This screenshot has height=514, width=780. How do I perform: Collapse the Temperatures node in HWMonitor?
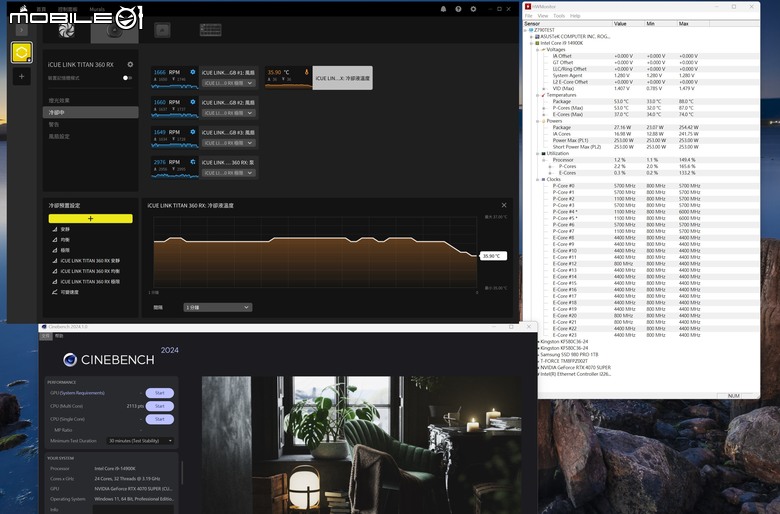(x=537, y=95)
